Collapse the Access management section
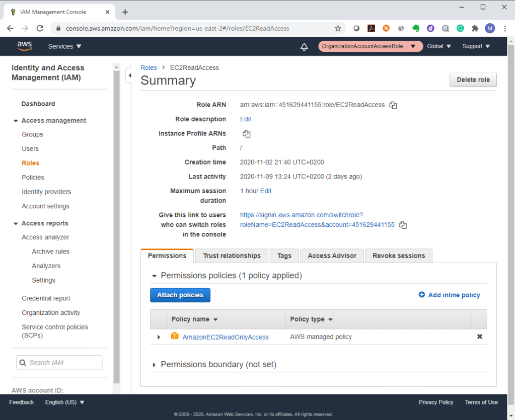Image resolution: width=515 pixels, height=420 pixels. tap(16, 121)
